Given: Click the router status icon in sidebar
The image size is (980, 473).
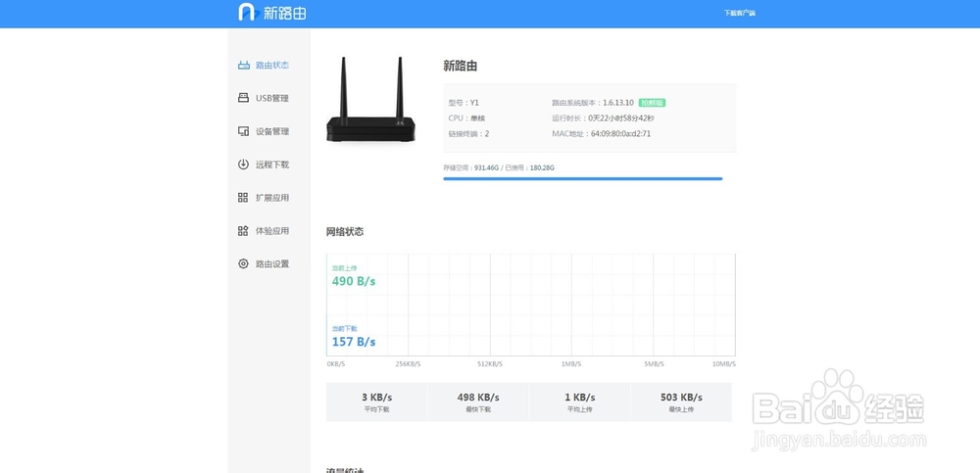Looking at the screenshot, I should coord(244,66).
